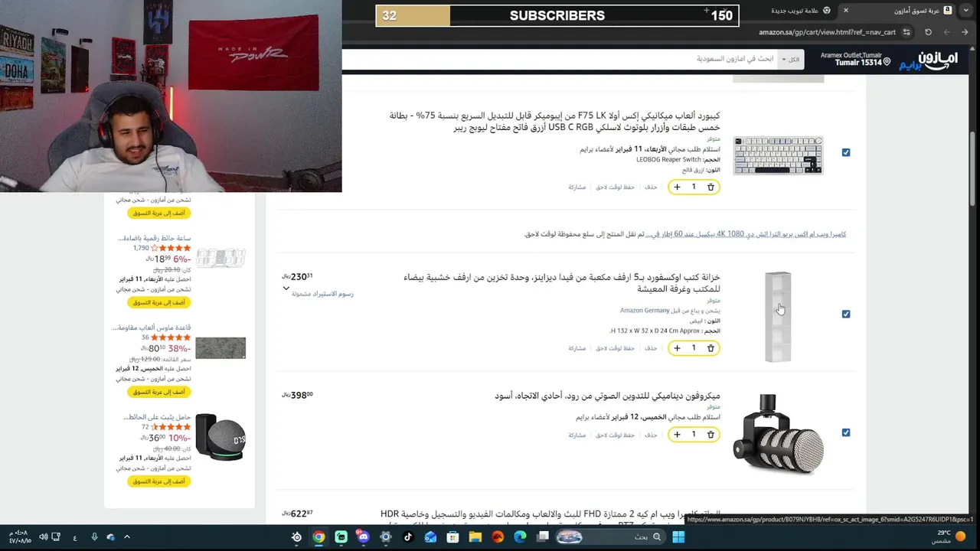Image resolution: width=980 pixels, height=551 pixels.
Task: Click the volume icon in system tray
Action: point(44,537)
